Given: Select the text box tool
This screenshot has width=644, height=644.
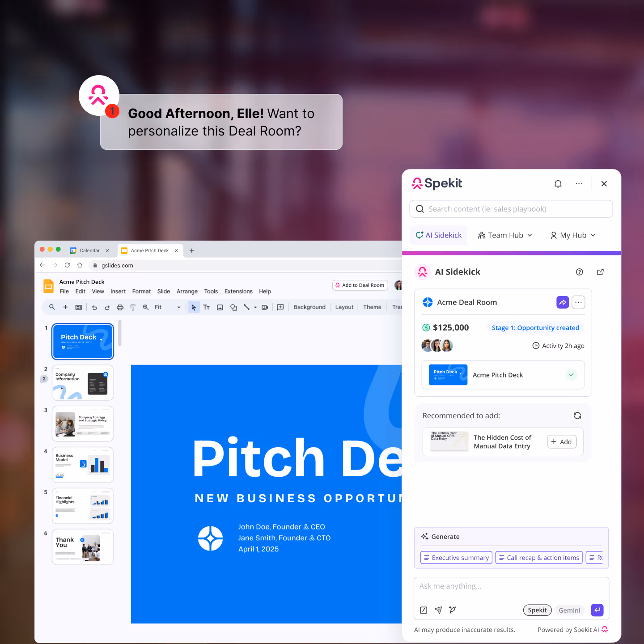Looking at the screenshot, I should pyautogui.click(x=206, y=307).
